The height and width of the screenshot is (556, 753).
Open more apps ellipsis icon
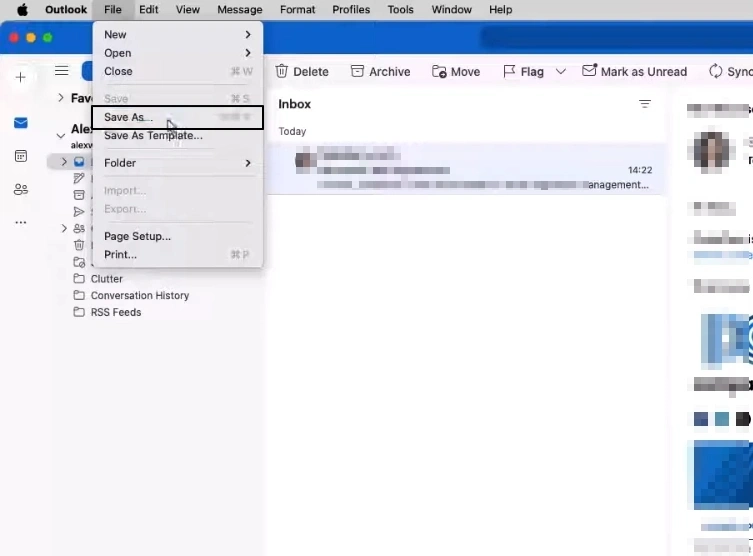[x=21, y=222]
